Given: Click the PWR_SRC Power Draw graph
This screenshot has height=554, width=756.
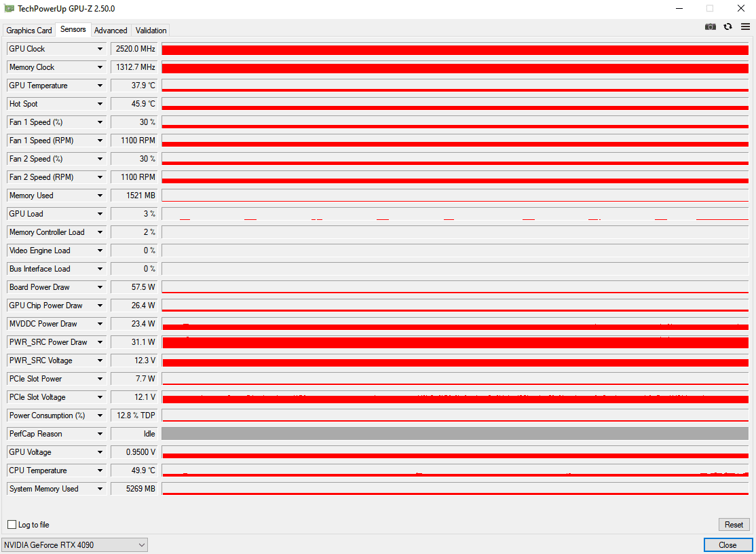Looking at the screenshot, I should (455, 342).
